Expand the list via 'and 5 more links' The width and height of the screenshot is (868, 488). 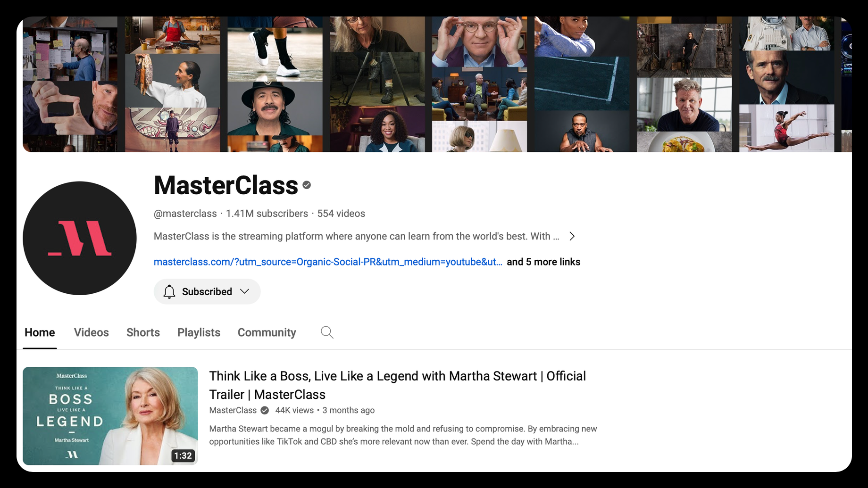[x=543, y=262]
